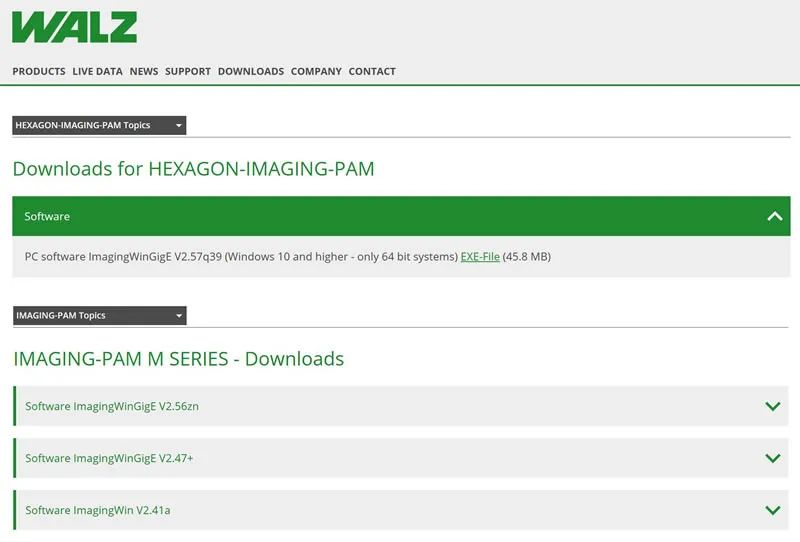Click the IMAGING-PAM M SERIES - Downloads heading

point(179,359)
